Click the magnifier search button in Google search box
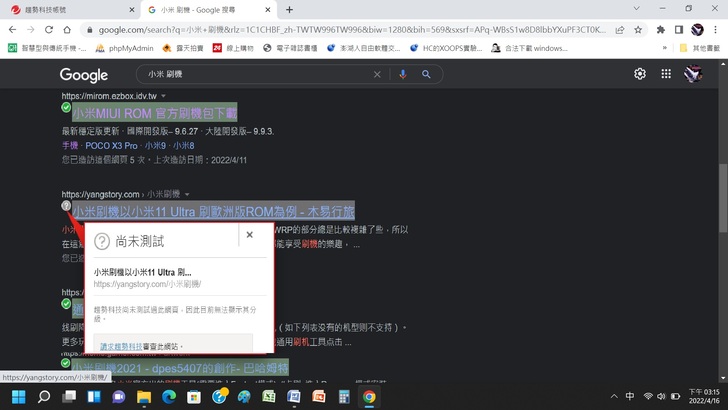The width and height of the screenshot is (728, 410). pyautogui.click(x=426, y=74)
